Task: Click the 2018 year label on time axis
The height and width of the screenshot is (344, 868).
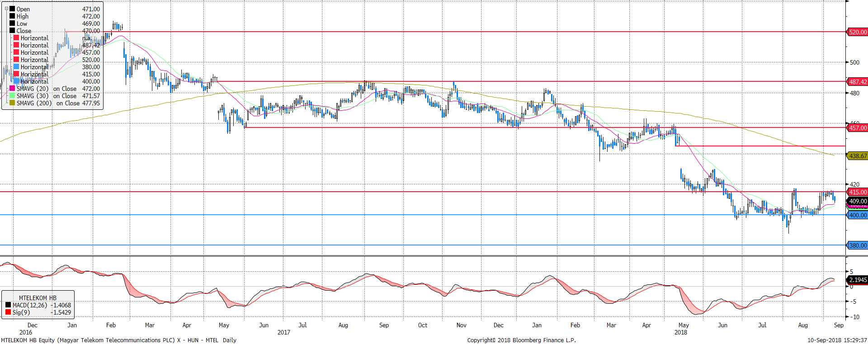Action: click(x=680, y=332)
